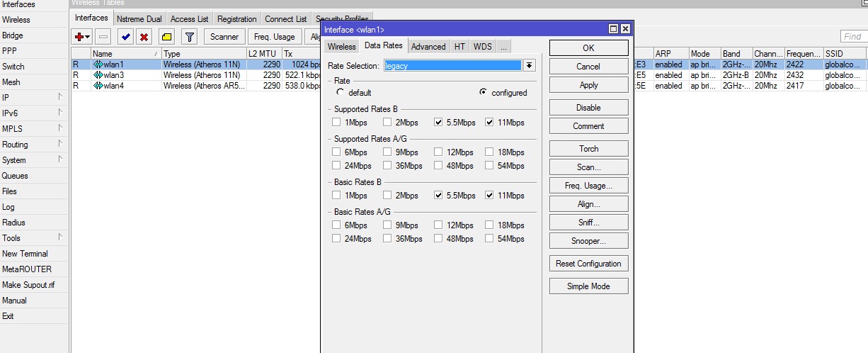The height and width of the screenshot is (353, 868).
Task: Click the yellow comment note icon
Action: (166, 36)
